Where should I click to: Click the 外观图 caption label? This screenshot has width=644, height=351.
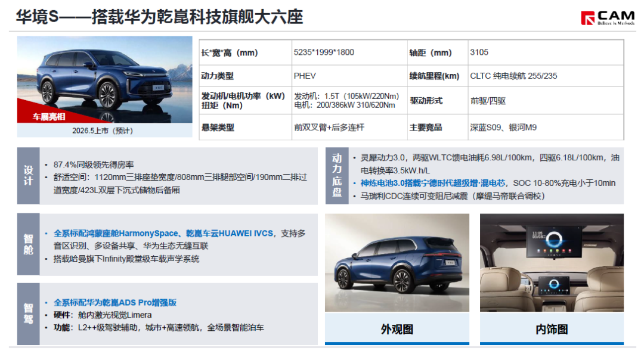397,329
